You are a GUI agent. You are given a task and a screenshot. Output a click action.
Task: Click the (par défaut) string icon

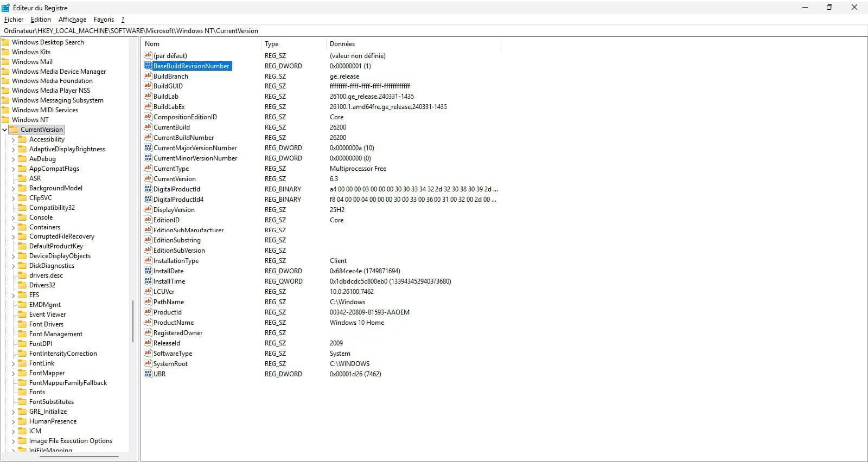click(148, 55)
